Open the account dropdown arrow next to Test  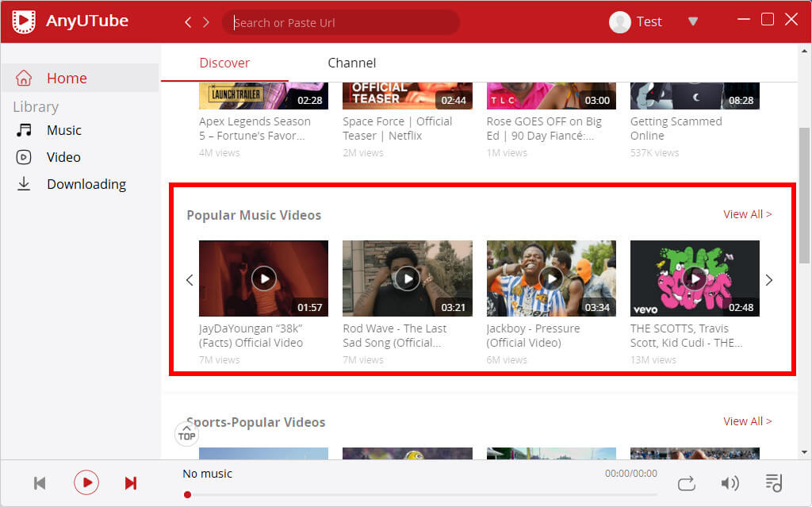click(693, 21)
